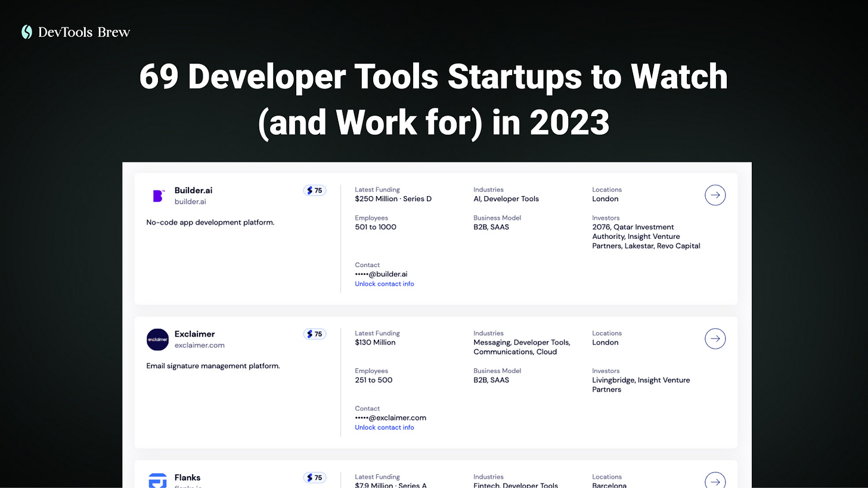Click the masked @exclaimer.com email

point(390,418)
